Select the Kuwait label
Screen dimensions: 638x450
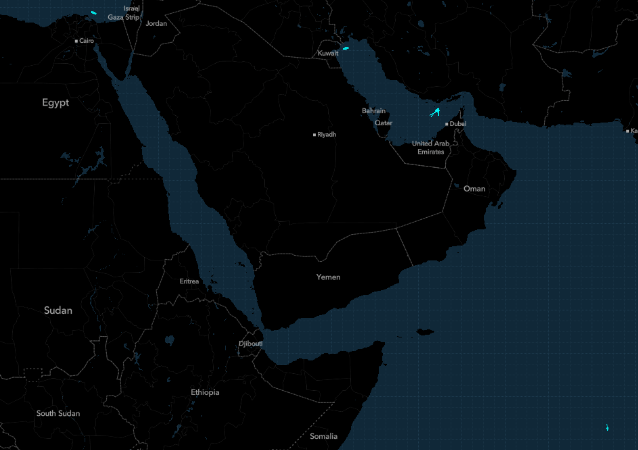328,53
